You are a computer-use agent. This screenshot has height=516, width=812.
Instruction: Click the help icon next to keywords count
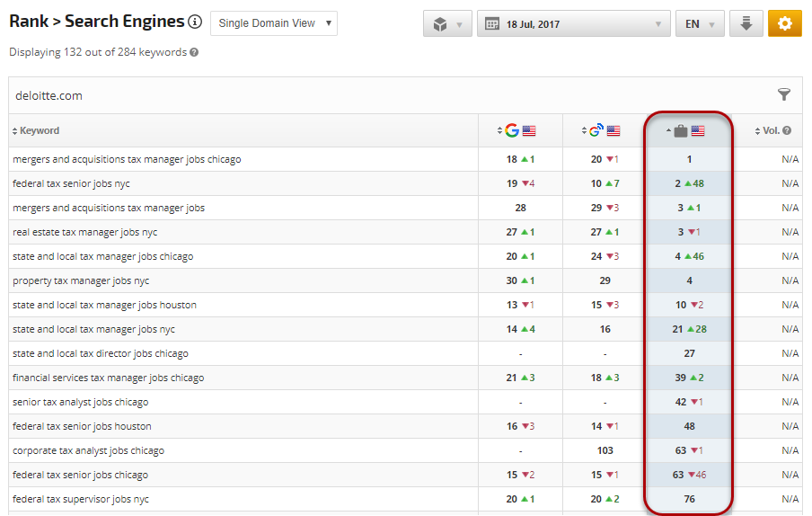click(x=194, y=52)
